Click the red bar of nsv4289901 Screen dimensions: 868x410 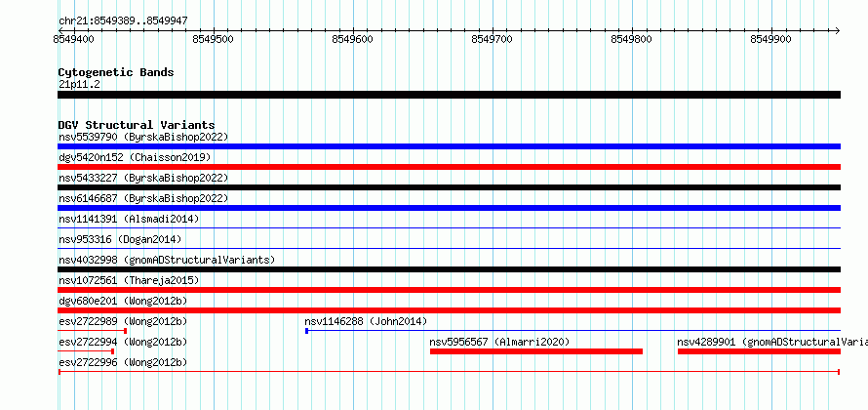click(x=759, y=351)
